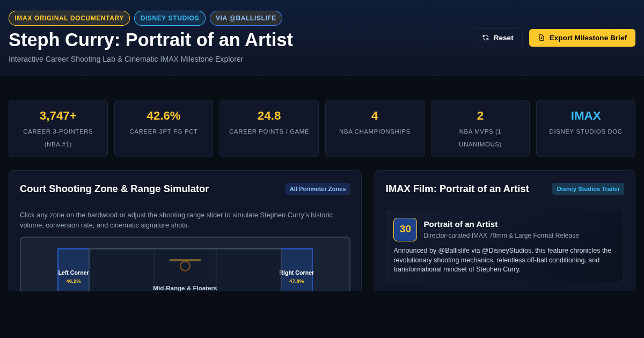Click the number 30 jersey badge

405,230
